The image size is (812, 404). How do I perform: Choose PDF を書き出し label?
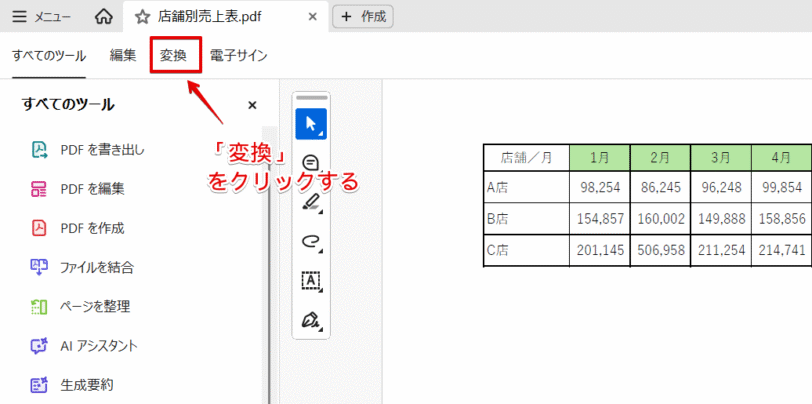[x=103, y=150]
